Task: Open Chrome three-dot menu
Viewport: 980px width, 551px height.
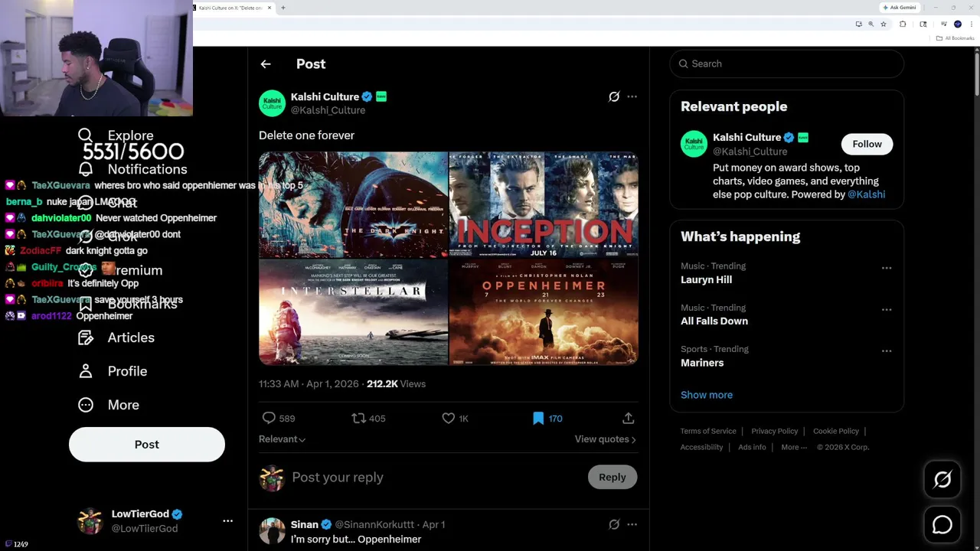Action: click(x=972, y=24)
